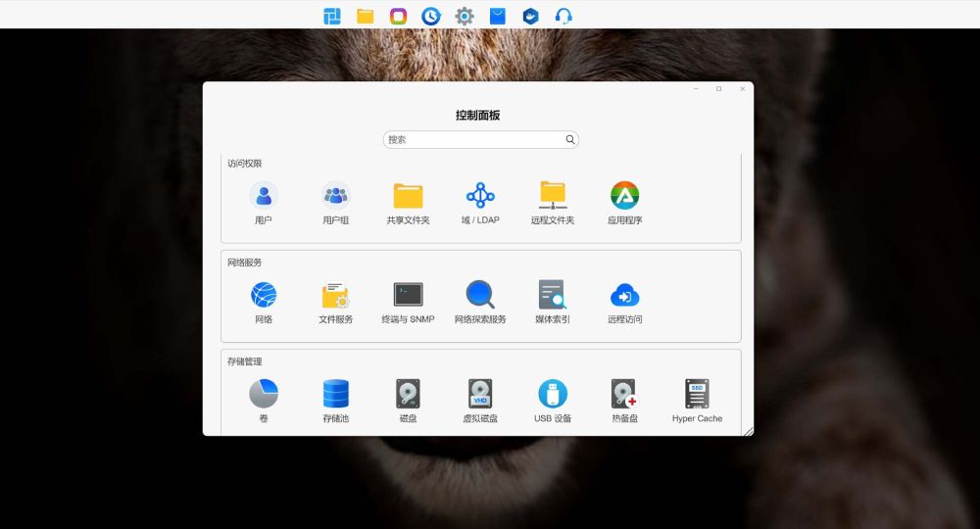Click the magnifier search button in search box
Viewport: 980px width, 529px height.
[x=570, y=139]
